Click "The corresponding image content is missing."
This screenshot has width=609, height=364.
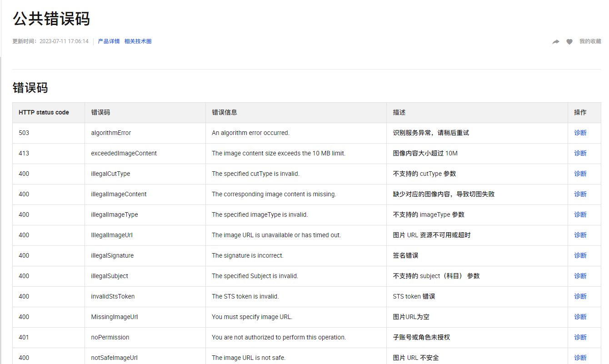tap(274, 194)
